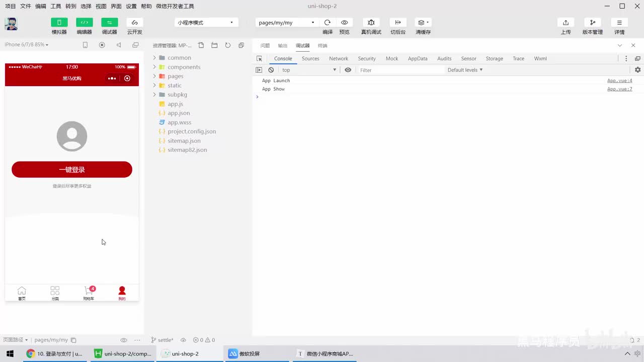Toggle simulator sound mute icon
Viewport: 644px width, 362px height.
click(119, 45)
